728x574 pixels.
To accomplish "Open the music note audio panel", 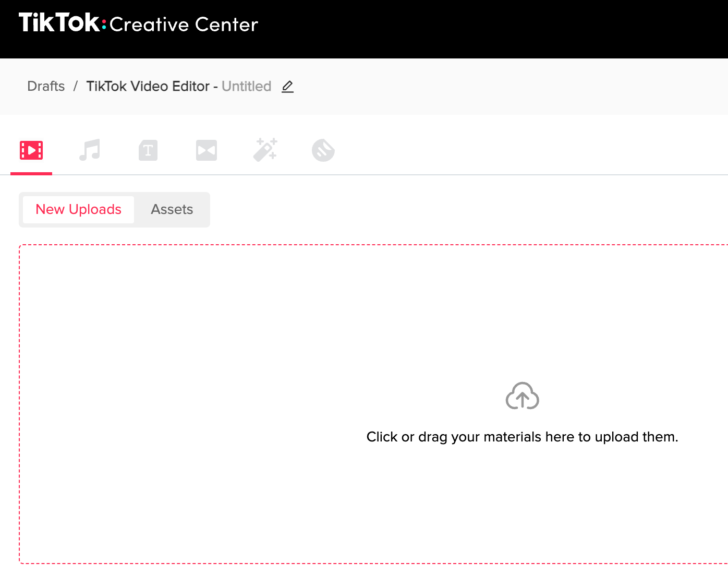I will [x=90, y=150].
